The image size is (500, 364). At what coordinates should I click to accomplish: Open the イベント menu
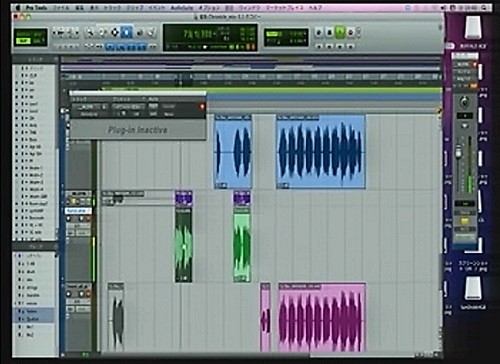(157, 7)
